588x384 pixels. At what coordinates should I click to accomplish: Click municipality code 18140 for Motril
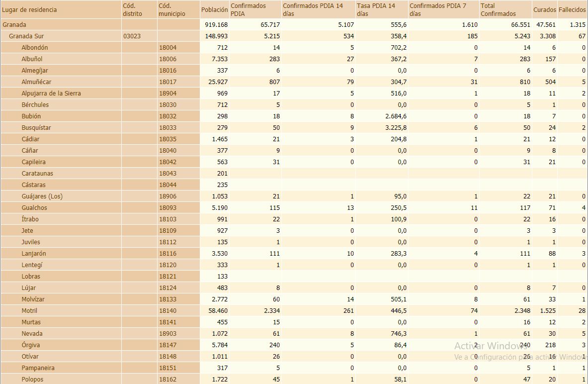(x=168, y=311)
